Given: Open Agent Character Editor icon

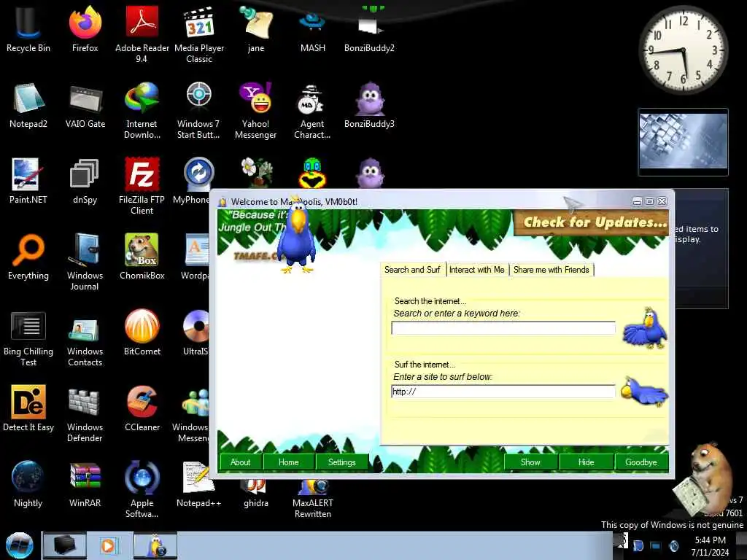Looking at the screenshot, I should click(312, 111).
